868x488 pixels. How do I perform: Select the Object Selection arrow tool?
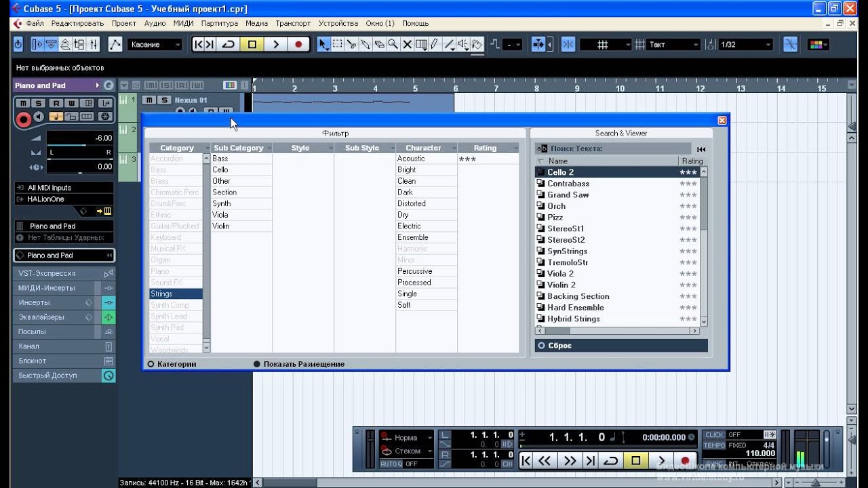click(323, 45)
